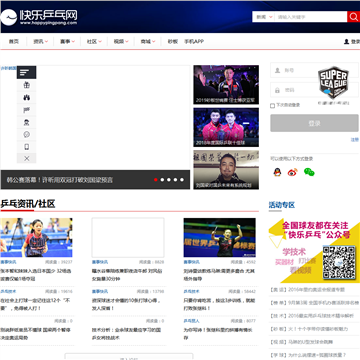Log in with the green WeChat icon
Screen dimensions: 360x360
coord(309,172)
